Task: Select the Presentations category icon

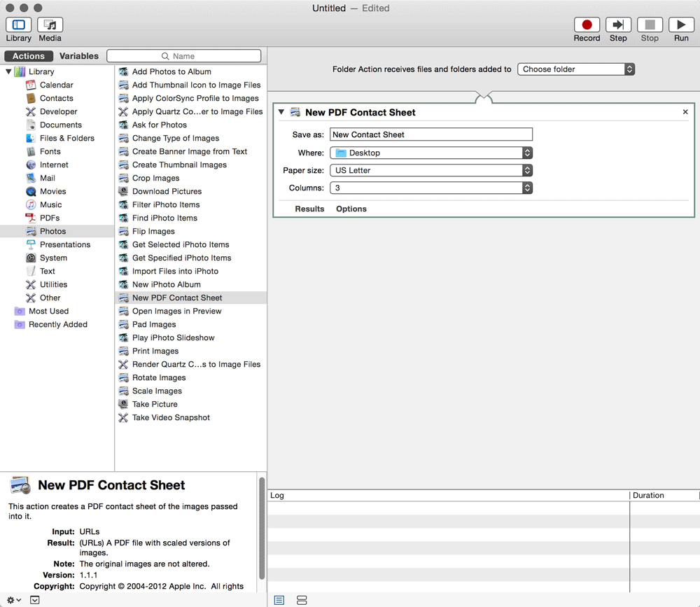Action: (31, 245)
